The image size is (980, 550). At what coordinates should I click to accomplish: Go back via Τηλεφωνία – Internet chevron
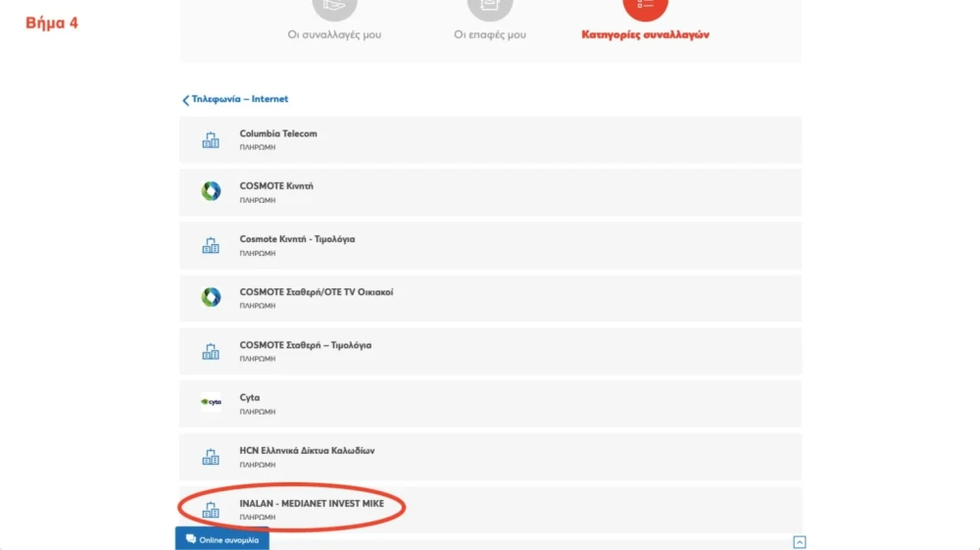[x=185, y=100]
